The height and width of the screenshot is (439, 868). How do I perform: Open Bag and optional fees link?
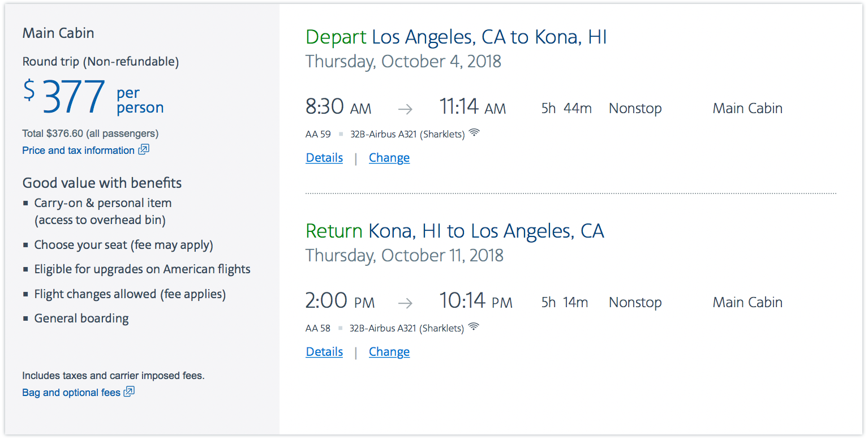click(x=71, y=393)
